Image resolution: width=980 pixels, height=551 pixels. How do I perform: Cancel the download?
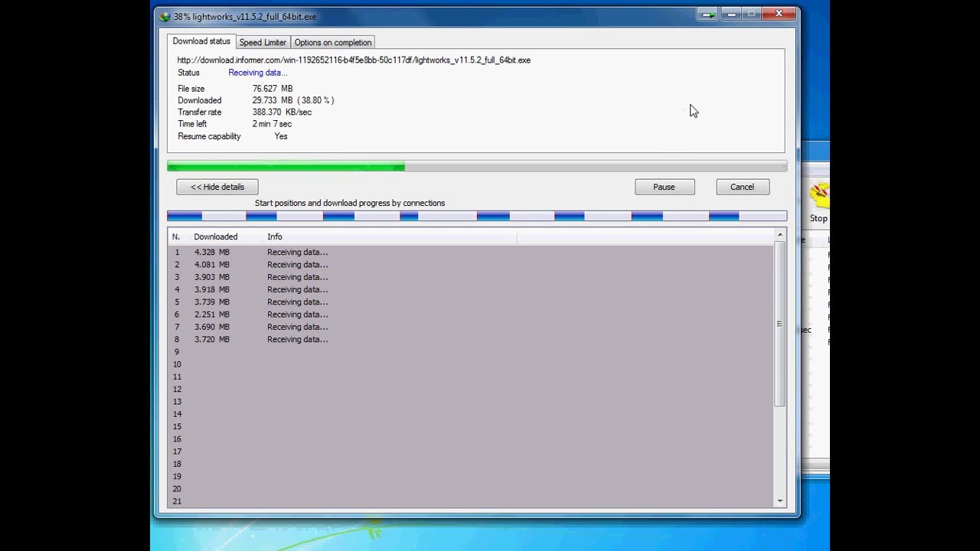click(x=743, y=187)
